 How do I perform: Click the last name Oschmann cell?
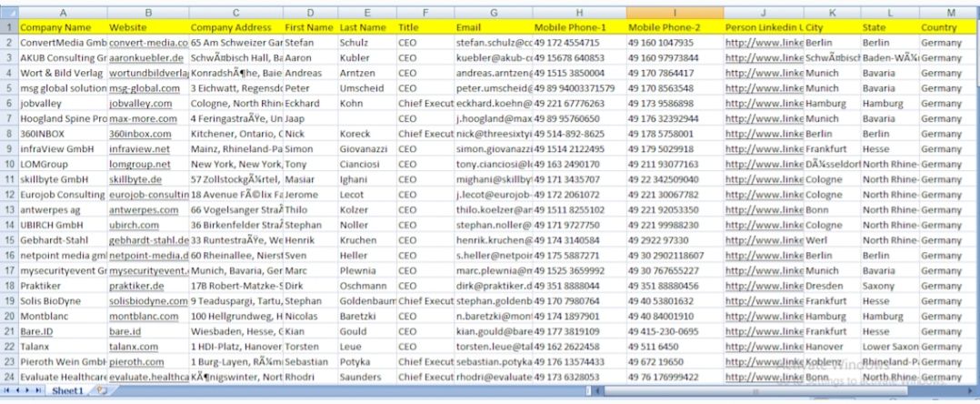[x=367, y=286]
